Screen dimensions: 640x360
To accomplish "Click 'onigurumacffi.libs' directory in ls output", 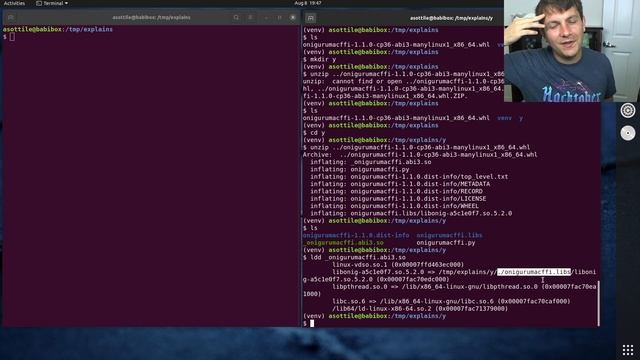I will [449, 236].
